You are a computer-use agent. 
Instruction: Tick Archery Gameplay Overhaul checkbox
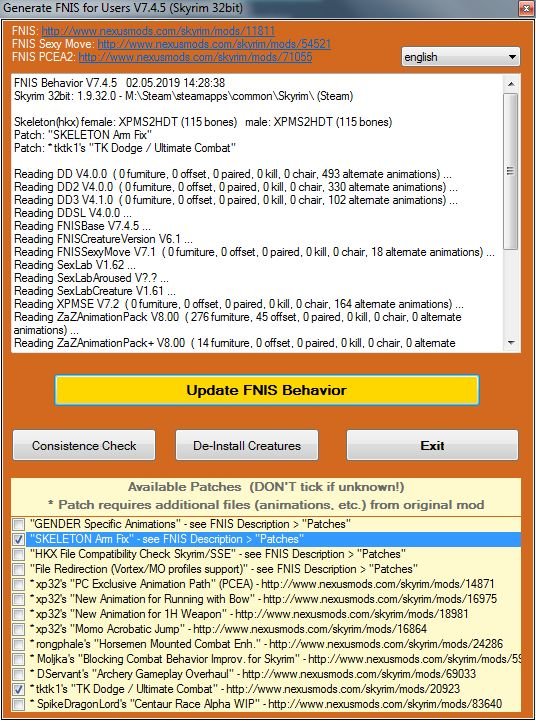pyautogui.click(x=19, y=675)
